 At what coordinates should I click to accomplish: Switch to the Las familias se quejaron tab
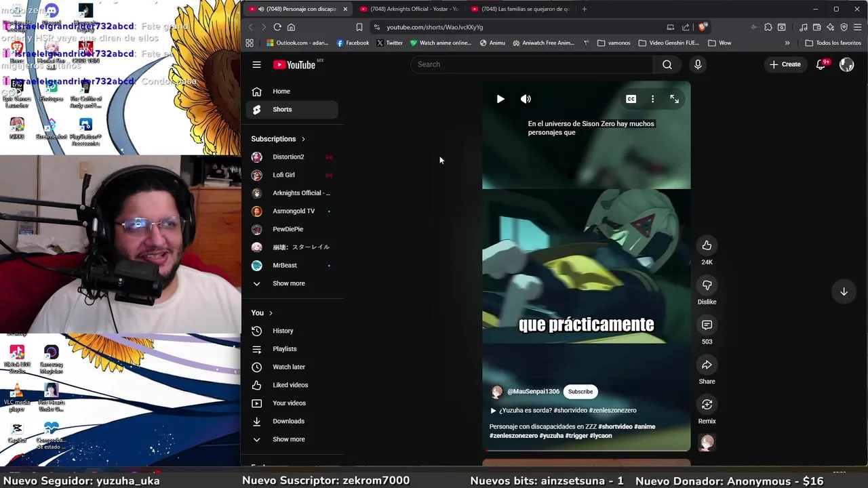coord(520,9)
